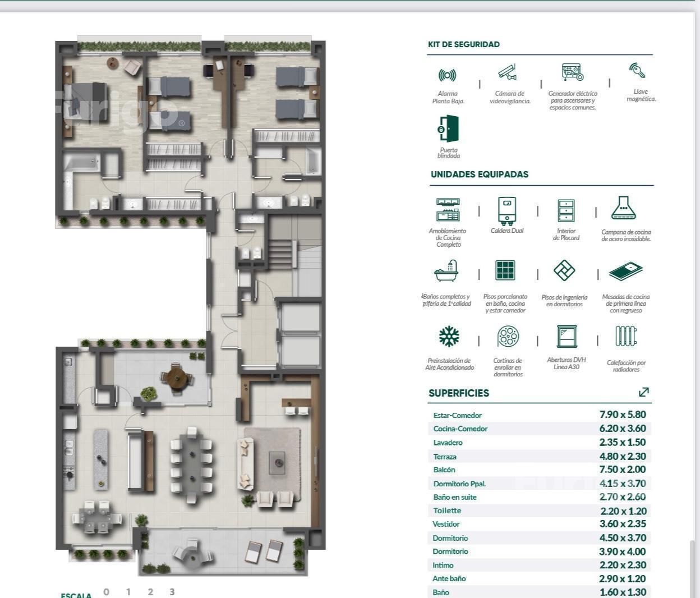Click the vertical scrollbar on right edge
The image size is (700, 598).
click(692, 567)
